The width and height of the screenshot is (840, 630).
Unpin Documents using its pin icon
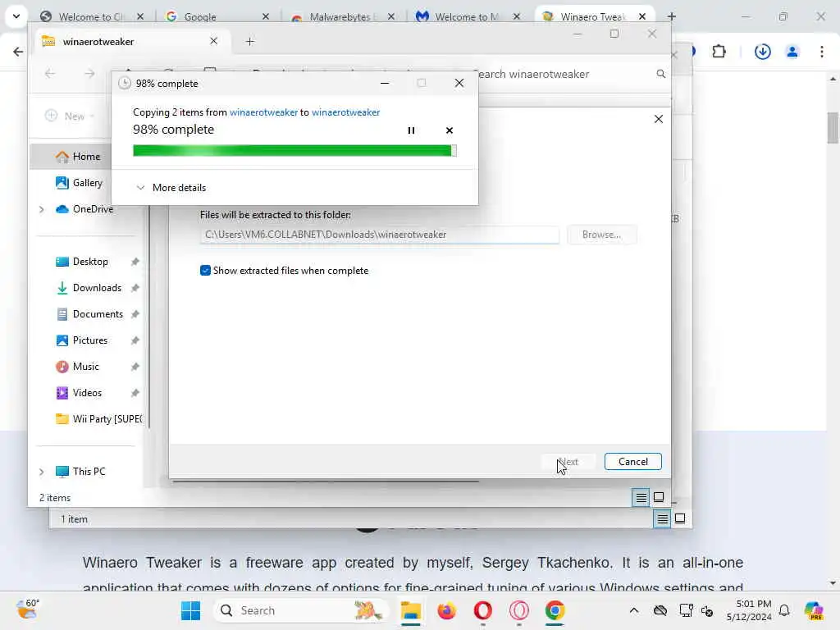[135, 314]
